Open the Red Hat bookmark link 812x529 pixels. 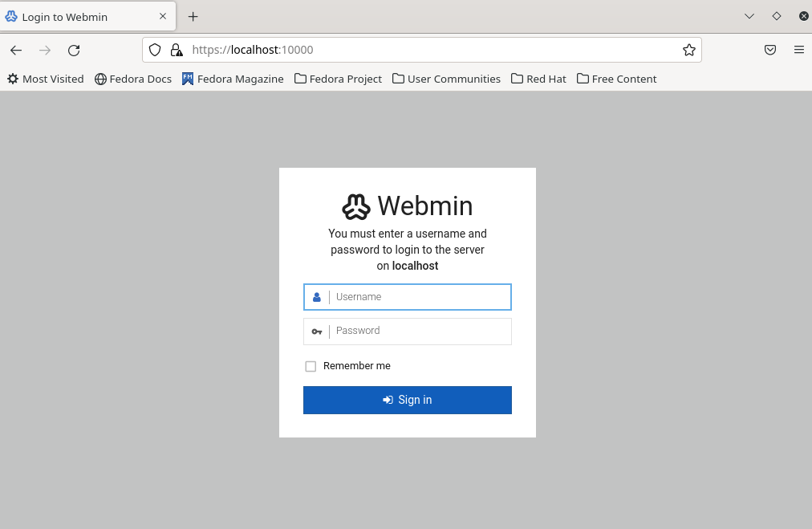(x=538, y=78)
